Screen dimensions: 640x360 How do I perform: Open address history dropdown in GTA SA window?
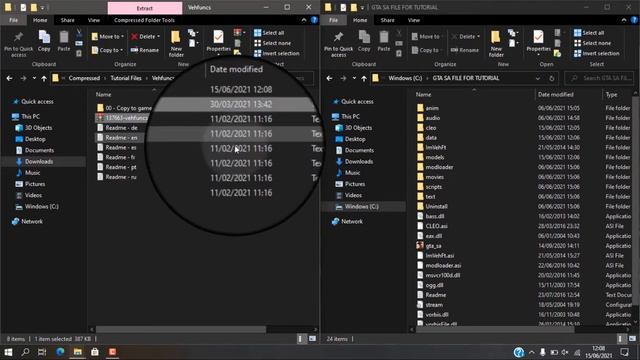[x=538, y=78]
